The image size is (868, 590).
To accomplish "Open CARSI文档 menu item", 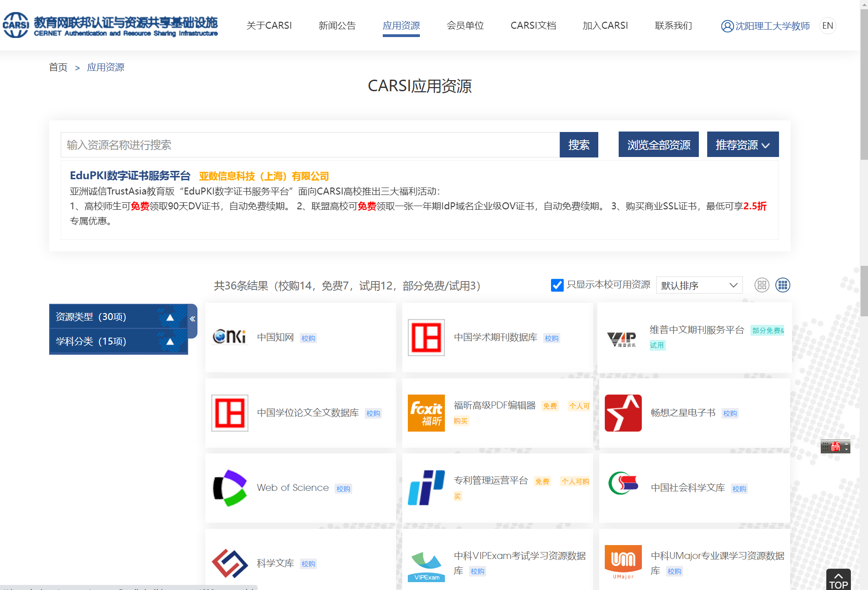I will [533, 25].
